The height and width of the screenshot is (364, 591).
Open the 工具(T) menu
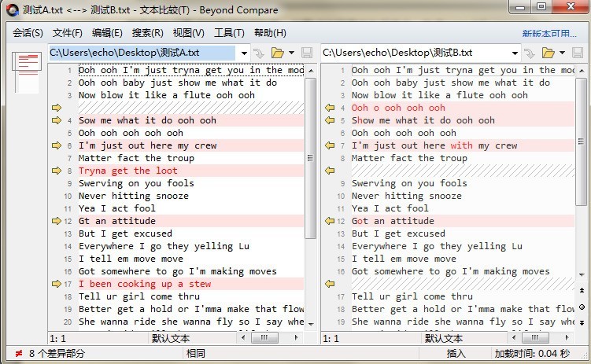coord(229,33)
